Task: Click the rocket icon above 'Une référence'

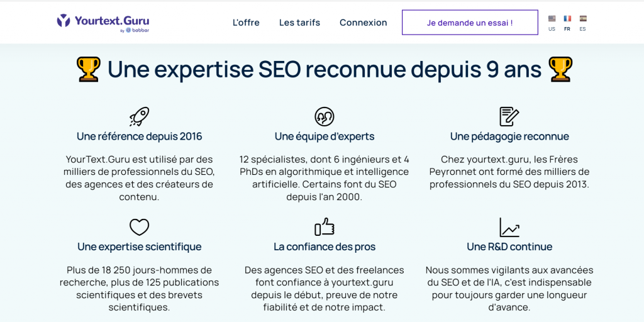Action: [139, 116]
